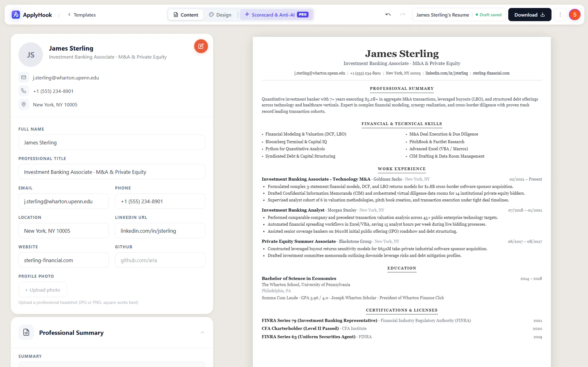
Task: Open the user avatar menu
Action: 575,15
